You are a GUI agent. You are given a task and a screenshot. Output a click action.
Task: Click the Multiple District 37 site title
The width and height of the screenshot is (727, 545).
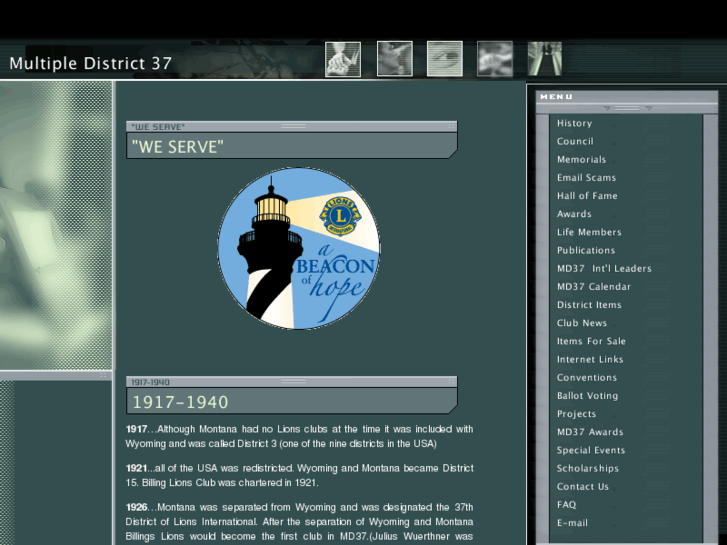pos(90,63)
